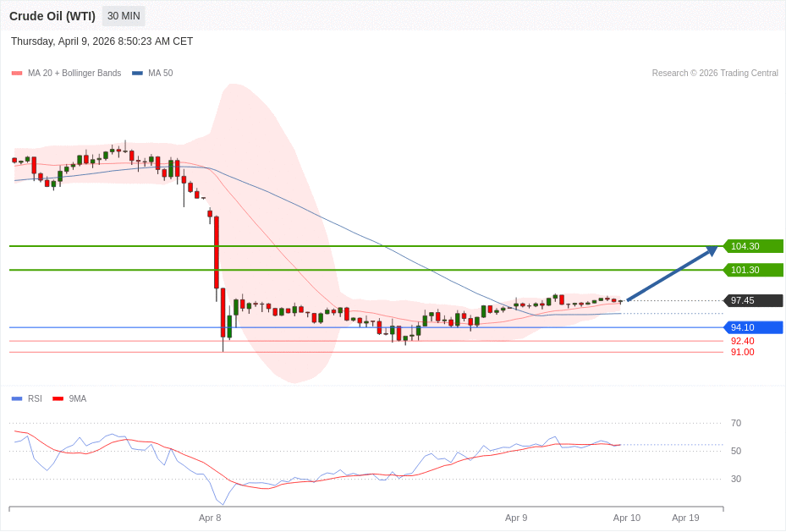This screenshot has width=786, height=532.
Task: Select the MA 20 + Bollinger Bands legend label
Action: coord(74,74)
